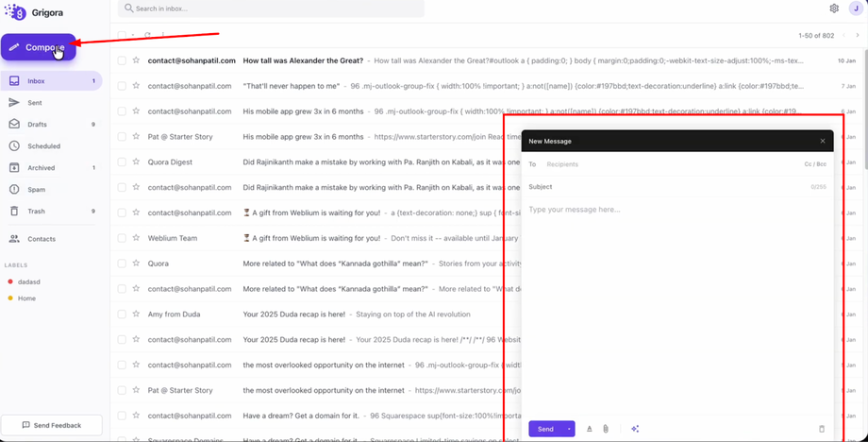Star the Quora 'Kannada gothilla' email
This screenshot has width=868, height=442.
[136, 263]
